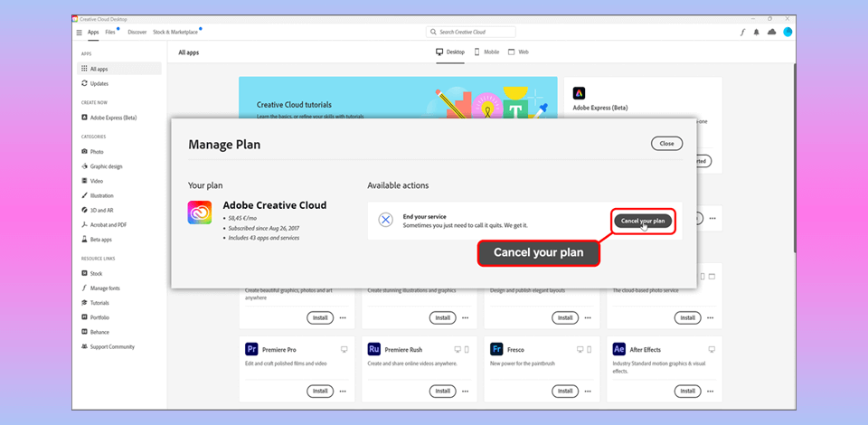868x425 pixels.
Task: Check the cloud sync status icon
Action: pyautogui.click(x=771, y=32)
